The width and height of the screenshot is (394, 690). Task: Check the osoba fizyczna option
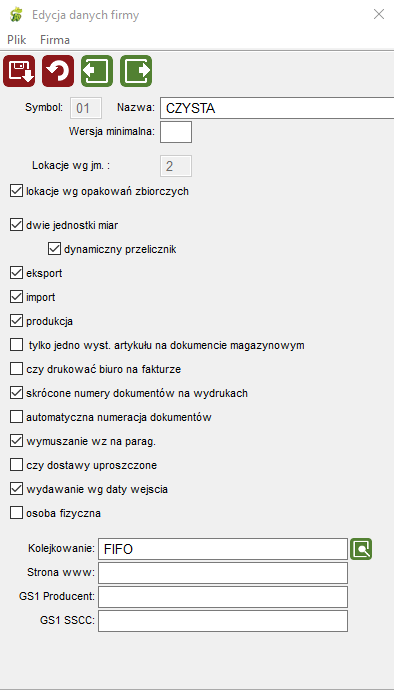point(16,513)
